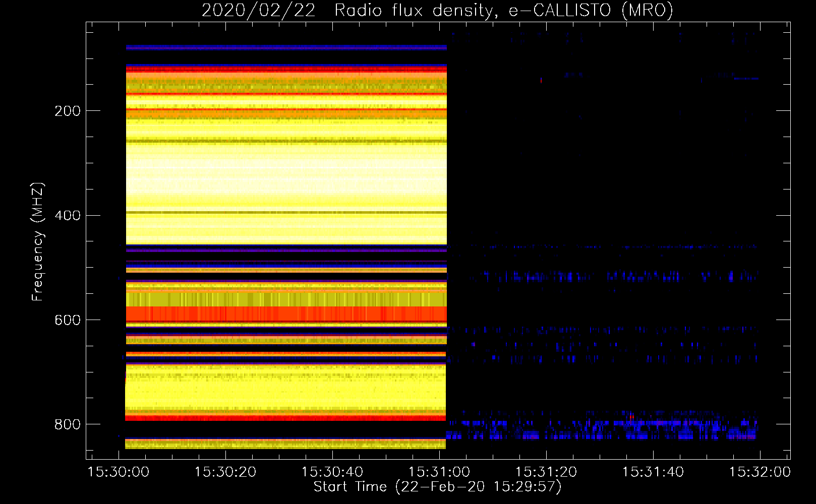Image resolution: width=816 pixels, height=504 pixels.
Task: Click the 800 frequency tick label
Action: tap(67, 424)
